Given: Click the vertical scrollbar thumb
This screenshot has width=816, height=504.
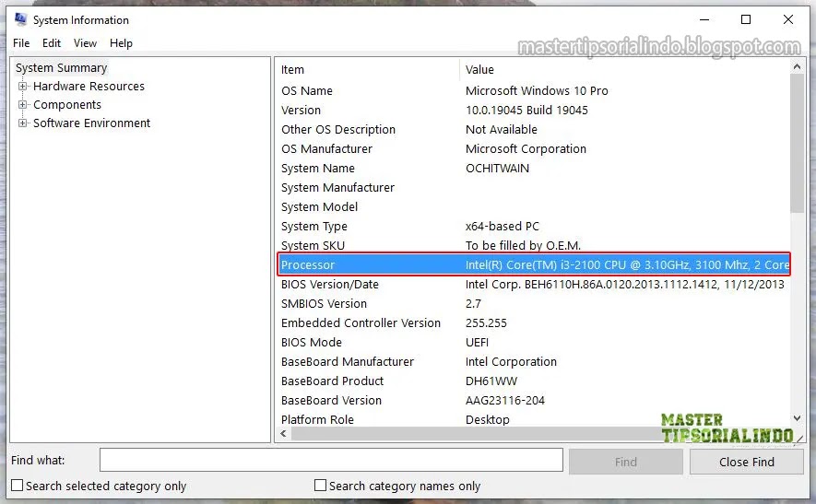Looking at the screenshot, I should (797, 143).
